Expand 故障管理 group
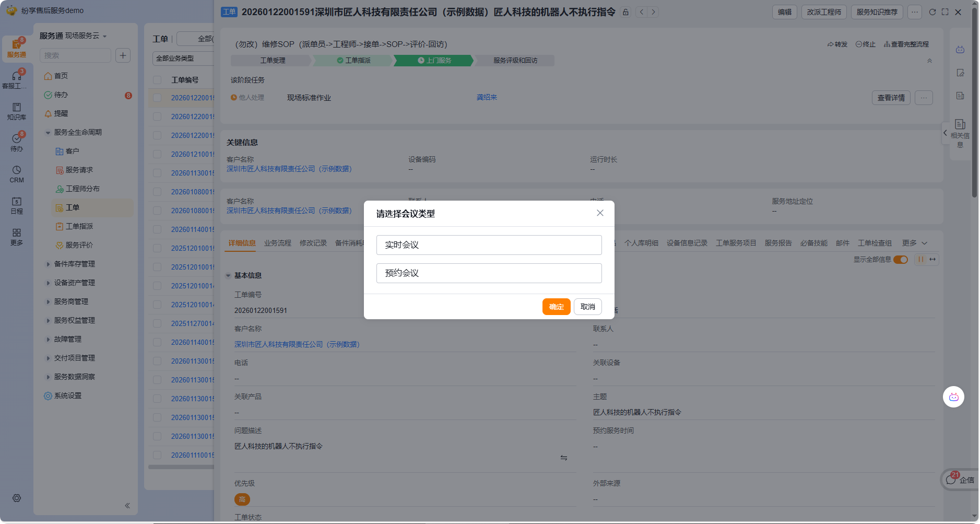The image size is (980, 524). (48, 340)
